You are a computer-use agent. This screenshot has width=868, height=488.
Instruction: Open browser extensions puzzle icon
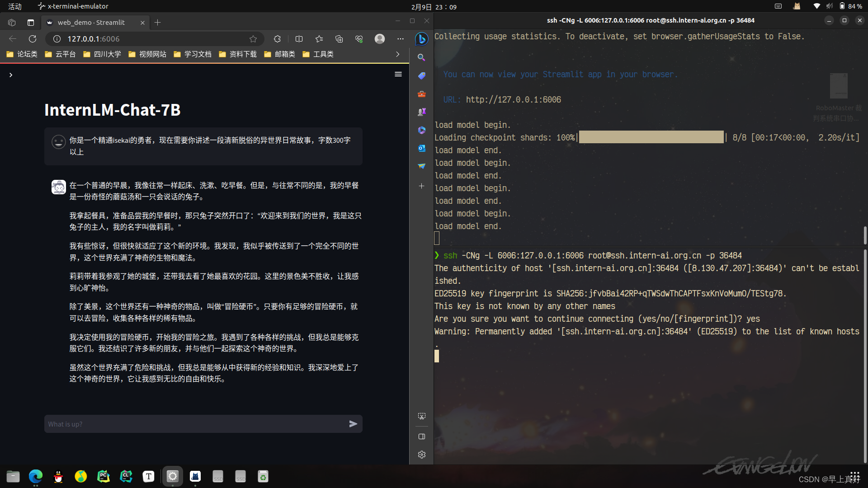(277, 39)
